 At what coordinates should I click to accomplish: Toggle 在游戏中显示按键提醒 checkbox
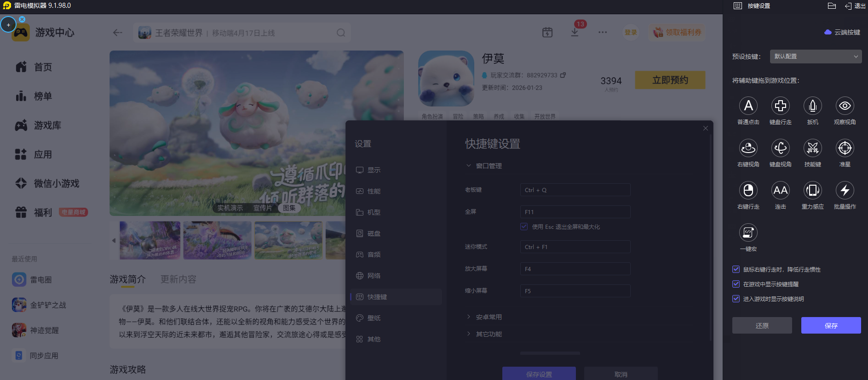(x=736, y=284)
